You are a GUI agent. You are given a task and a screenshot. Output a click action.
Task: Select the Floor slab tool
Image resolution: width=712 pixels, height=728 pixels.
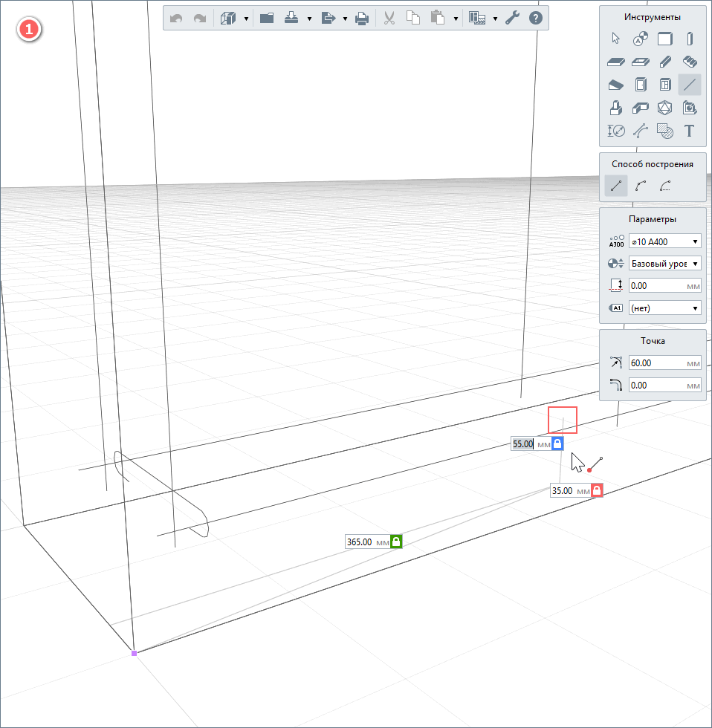[x=616, y=62]
